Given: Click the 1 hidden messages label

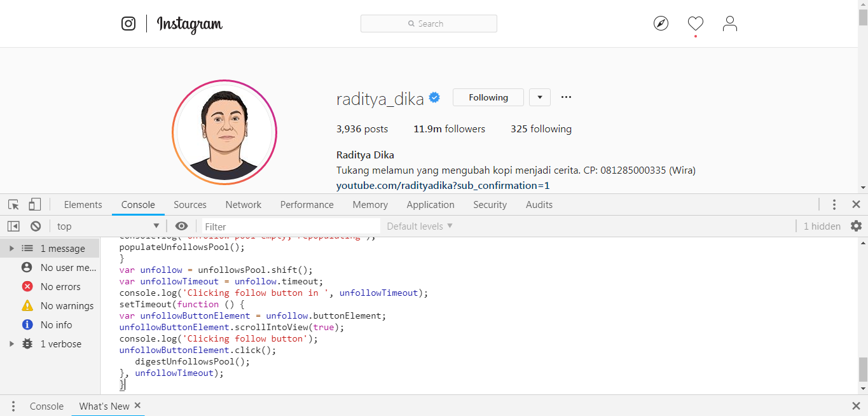Looking at the screenshot, I should [x=822, y=226].
